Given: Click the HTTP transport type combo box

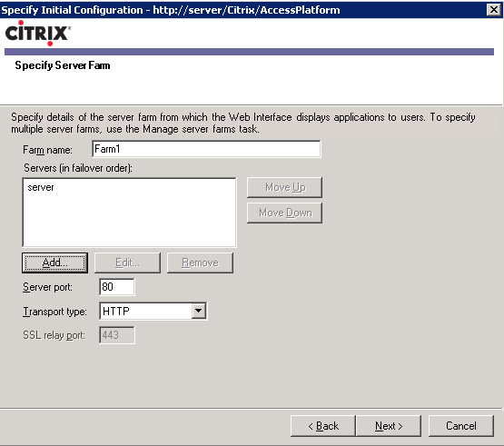Looking at the screenshot, I should pyautogui.click(x=153, y=311).
